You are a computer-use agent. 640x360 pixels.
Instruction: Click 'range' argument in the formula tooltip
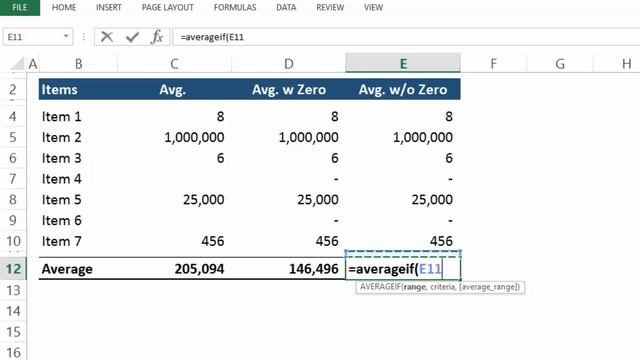click(415, 287)
